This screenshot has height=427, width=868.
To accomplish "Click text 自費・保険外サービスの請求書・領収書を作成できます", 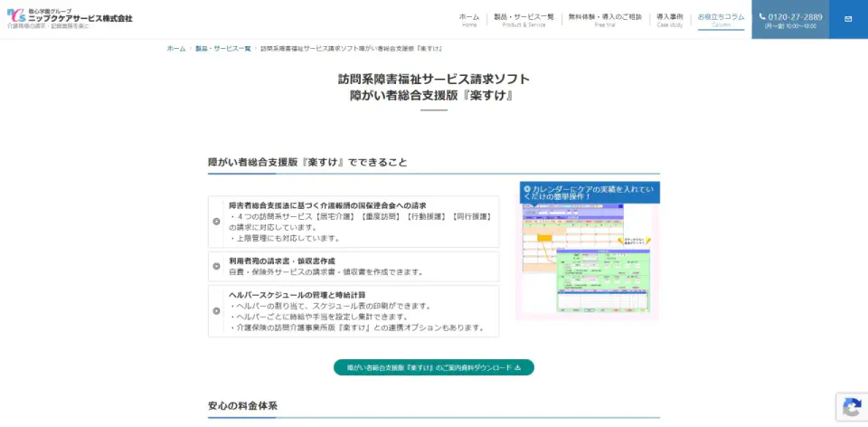I will click(x=326, y=272).
